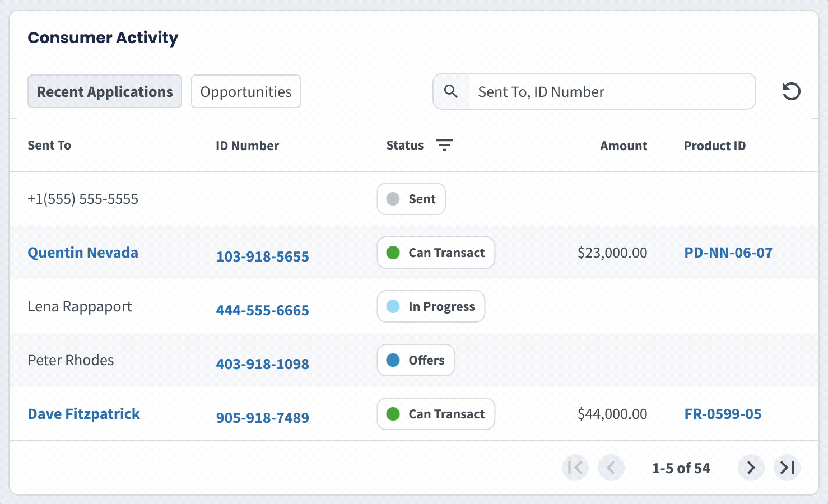Jump to the last page arrow
This screenshot has height=504, width=828.
point(787,468)
